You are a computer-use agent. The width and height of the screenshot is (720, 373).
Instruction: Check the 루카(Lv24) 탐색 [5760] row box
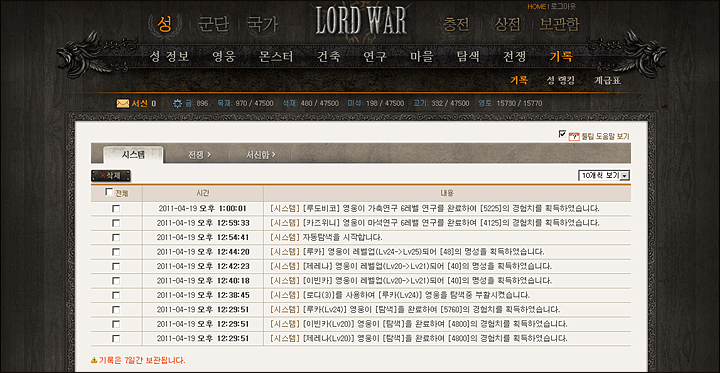click(x=116, y=310)
